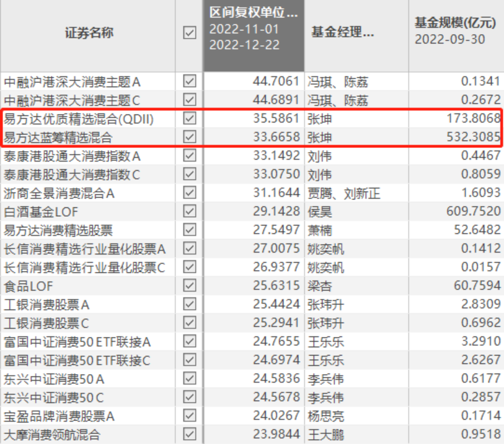The width and height of the screenshot is (504, 444).
Task: Toggle checkbox for 易方达蓝筹精选混合
Action: click(x=189, y=137)
